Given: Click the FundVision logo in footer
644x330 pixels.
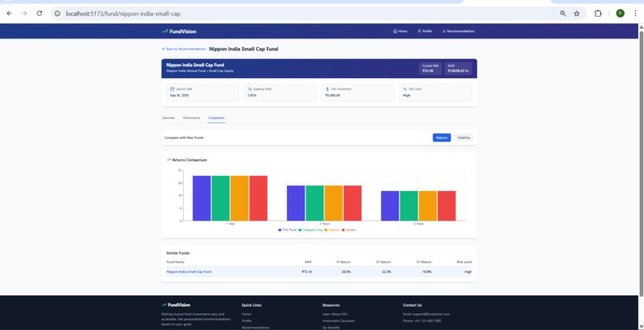Looking at the screenshot, I should tap(176, 305).
